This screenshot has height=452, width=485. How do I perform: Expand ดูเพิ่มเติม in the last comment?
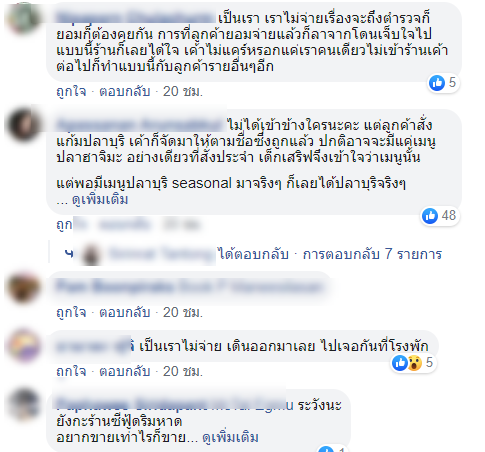[230, 437]
